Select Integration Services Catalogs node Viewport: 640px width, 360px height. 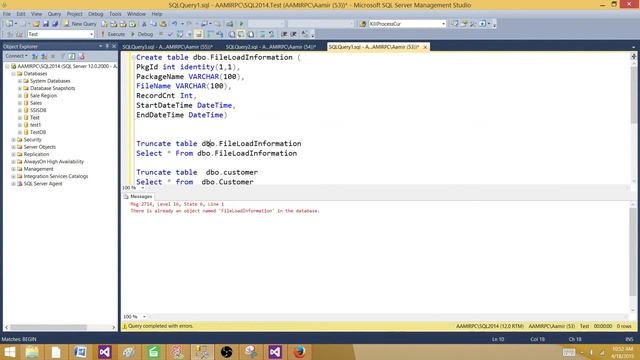pyautogui.click(x=56, y=176)
